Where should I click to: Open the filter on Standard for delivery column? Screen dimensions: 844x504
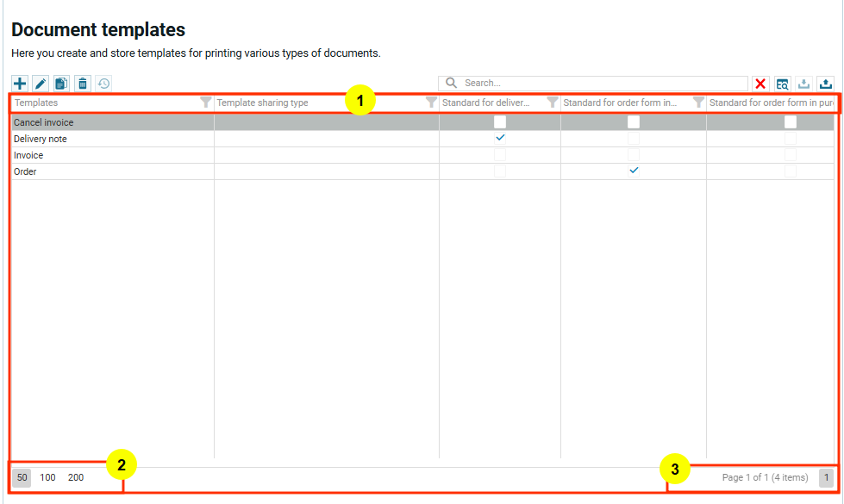pos(553,103)
